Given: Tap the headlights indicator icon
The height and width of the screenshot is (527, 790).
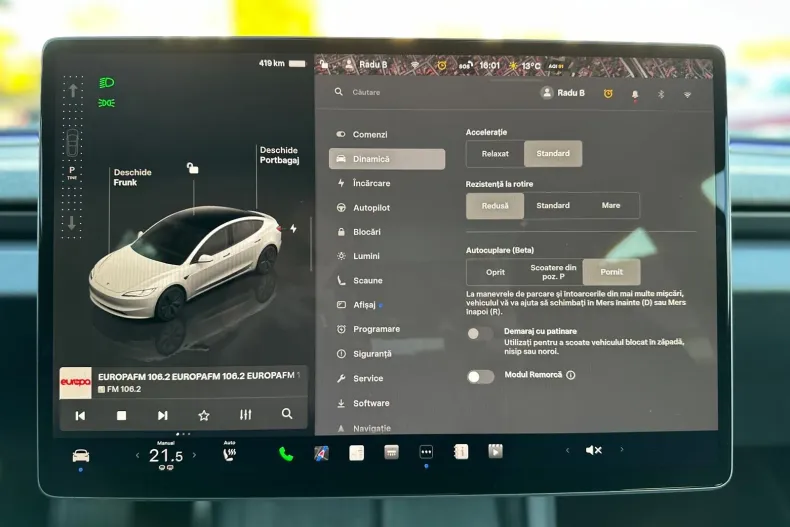Looking at the screenshot, I should (107, 83).
